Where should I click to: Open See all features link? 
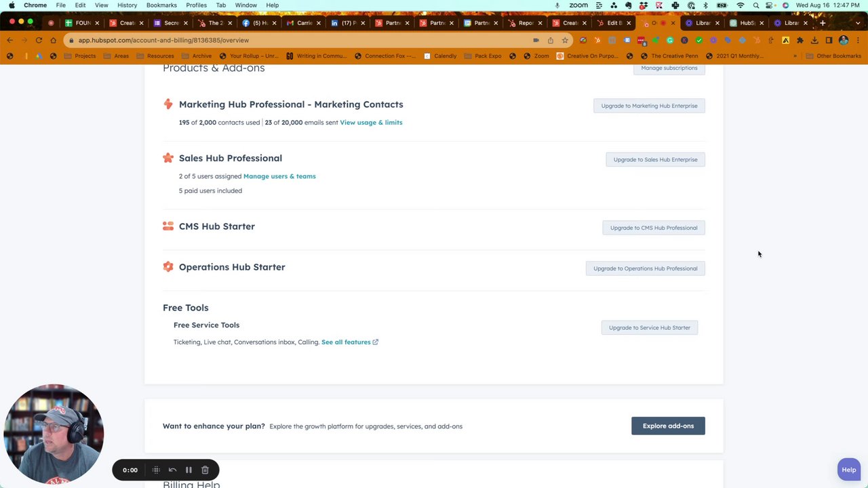point(349,342)
